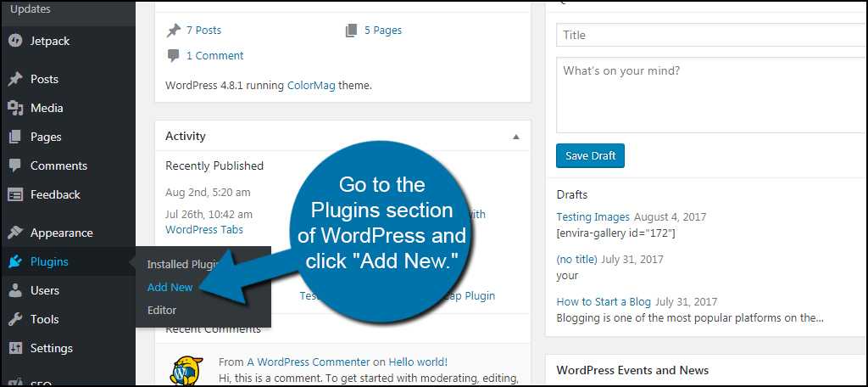Open the How to Start a Blog draft
The image size is (868, 387).
point(604,301)
